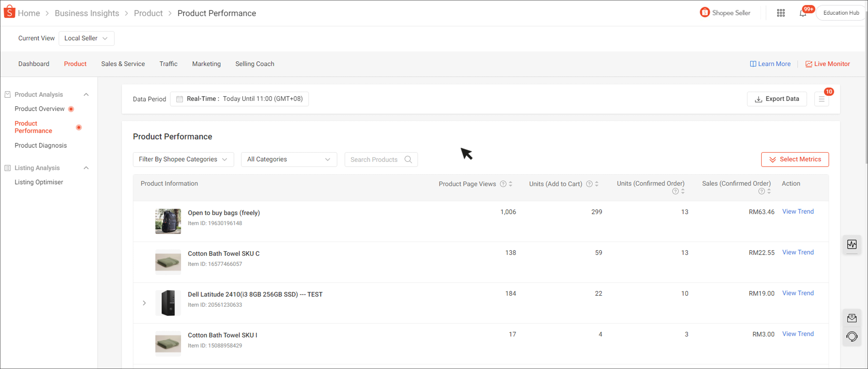Click the Export Data button
Viewport: 868px width, 369px height.
(777, 99)
